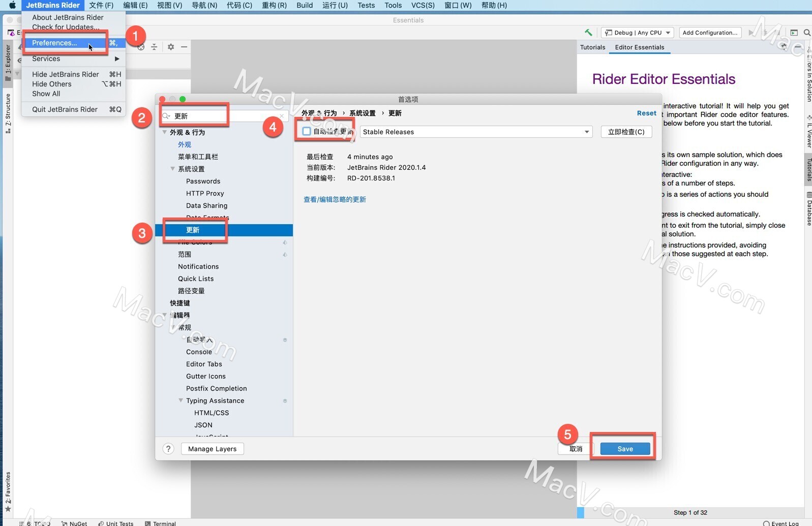This screenshot has width=812, height=526.
Task: Expand the Services submenu arrow
Action: pos(117,58)
